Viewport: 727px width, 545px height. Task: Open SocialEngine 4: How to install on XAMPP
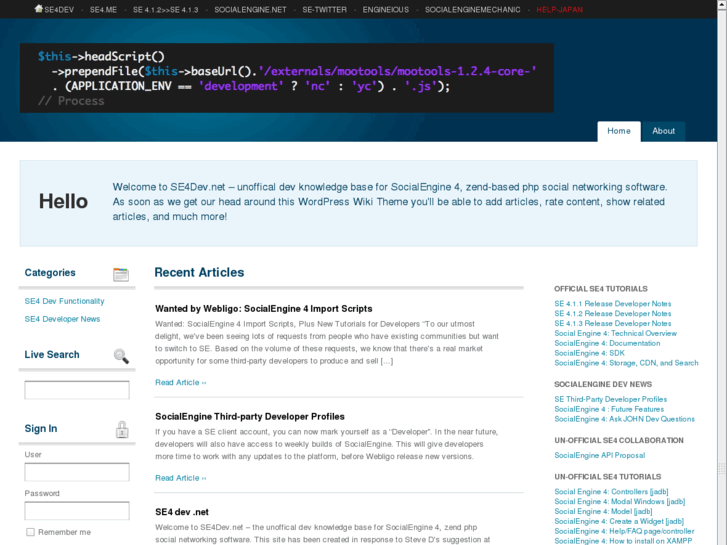pyautogui.click(x=623, y=541)
